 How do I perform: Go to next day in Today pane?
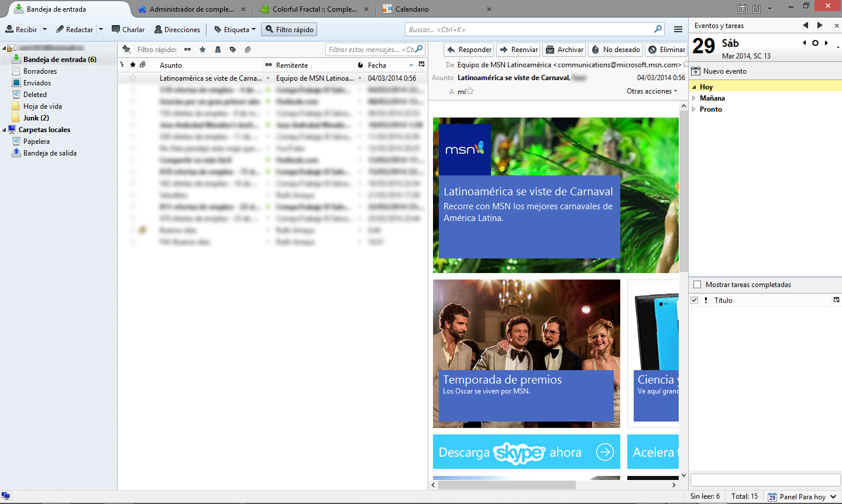(826, 43)
